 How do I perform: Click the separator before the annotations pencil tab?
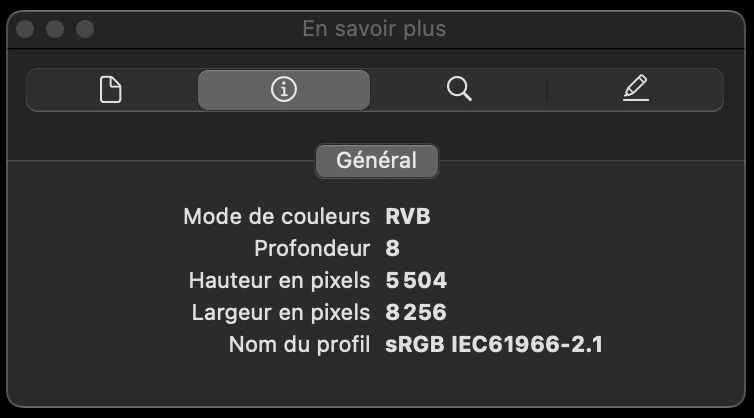tap(547, 90)
